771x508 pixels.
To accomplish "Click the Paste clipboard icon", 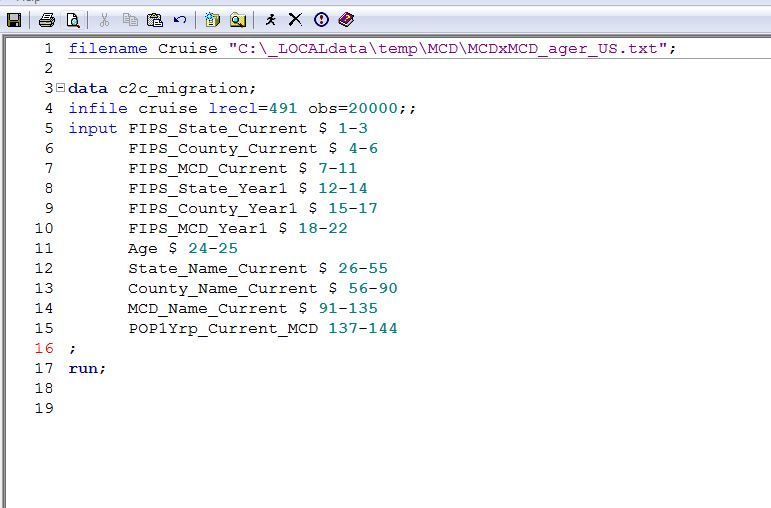I will (155, 20).
